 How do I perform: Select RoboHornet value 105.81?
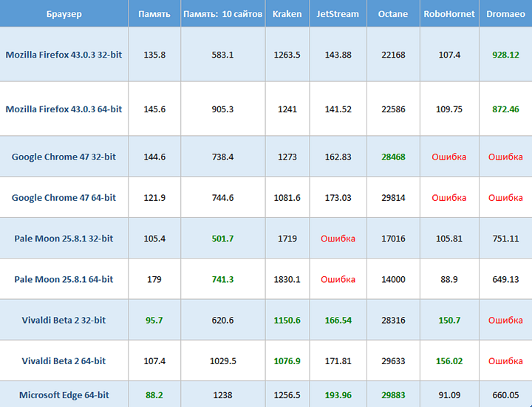(449, 239)
